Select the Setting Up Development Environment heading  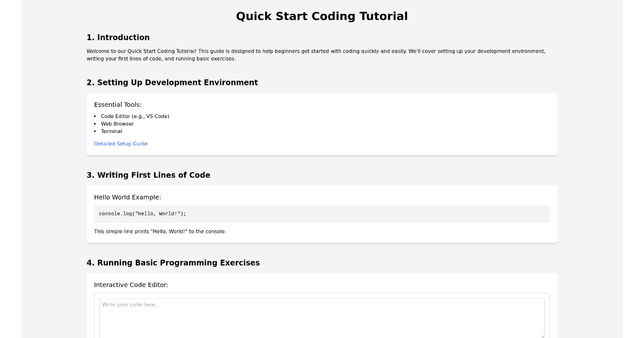pyautogui.click(x=172, y=83)
